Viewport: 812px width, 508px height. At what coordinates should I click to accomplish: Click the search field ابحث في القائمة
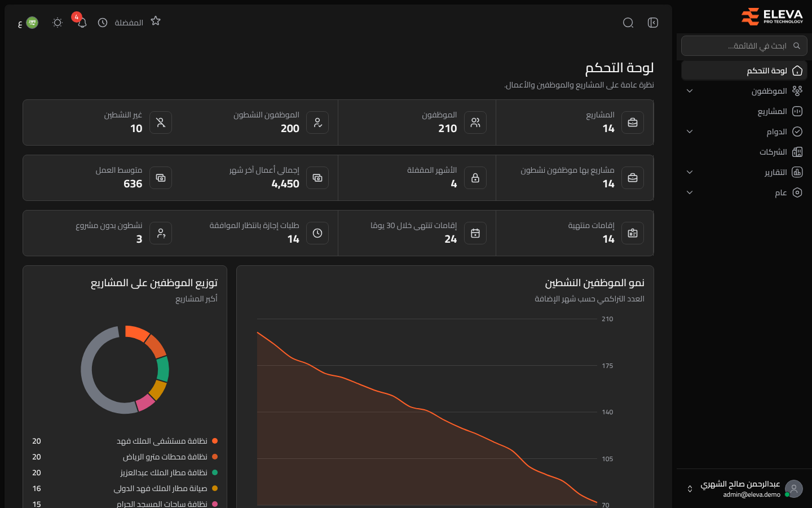(x=744, y=46)
